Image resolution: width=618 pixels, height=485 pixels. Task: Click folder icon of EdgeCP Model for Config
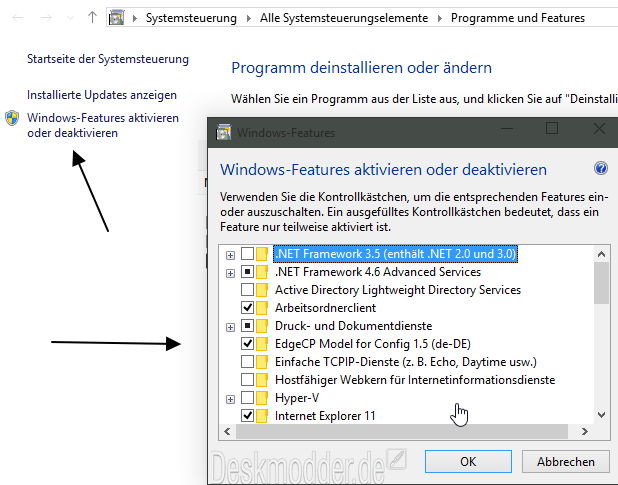[262, 344]
